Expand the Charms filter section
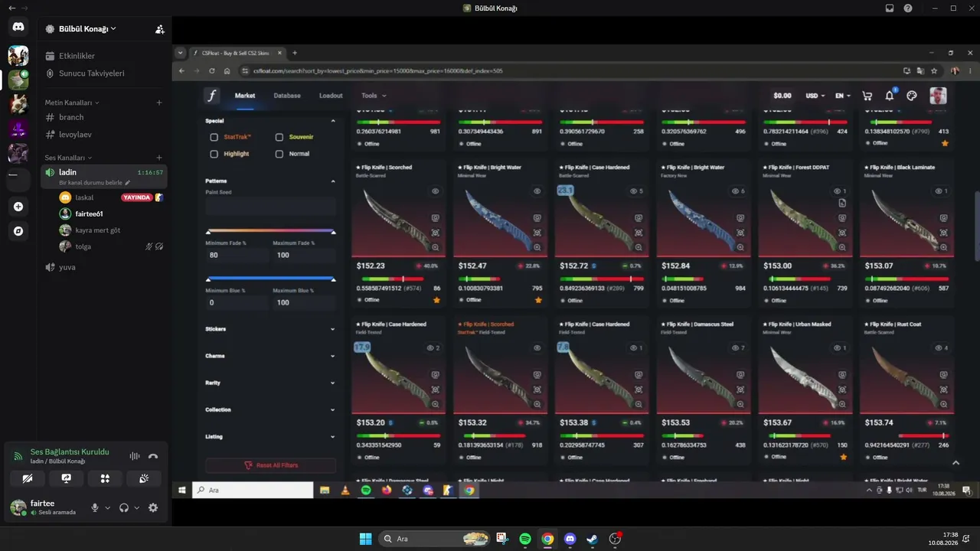The width and height of the screenshot is (980, 551). 270,356
